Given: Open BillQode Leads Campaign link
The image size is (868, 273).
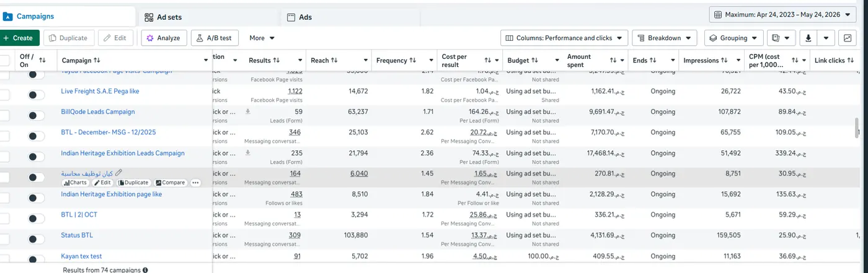Looking at the screenshot, I should (97, 111).
